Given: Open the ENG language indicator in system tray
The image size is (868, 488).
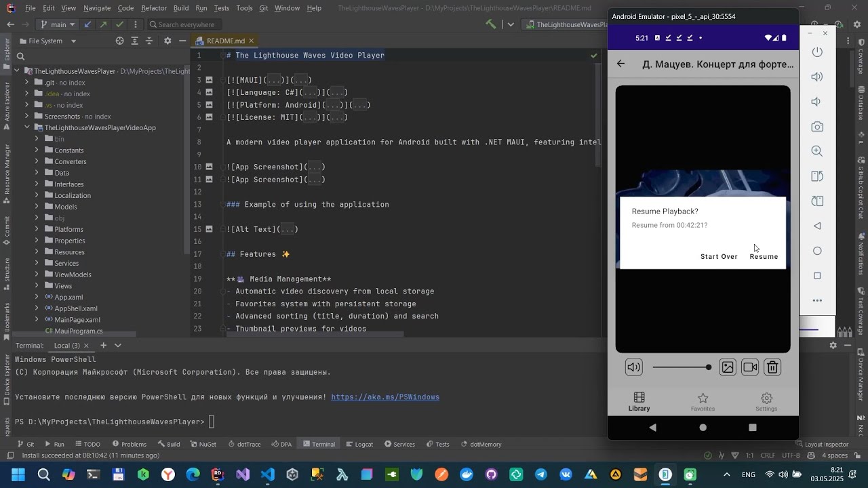Looking at the screenshot, I should pos(749,474).
